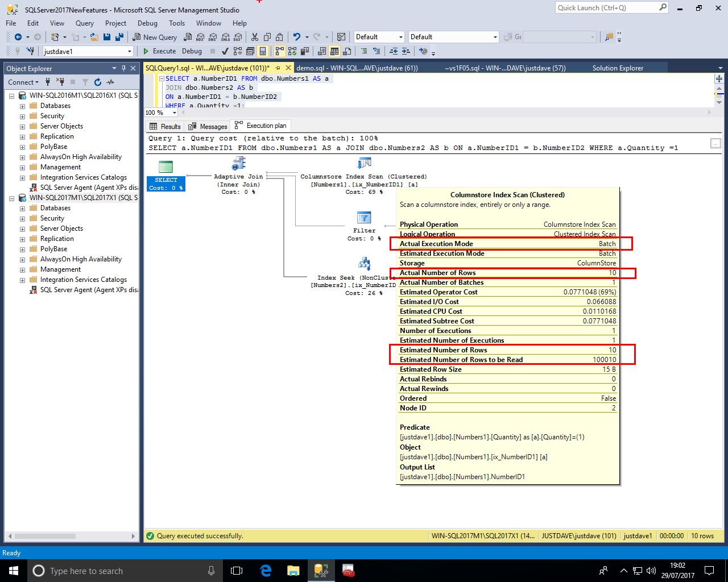Image resolution: width=728 pixels, height=582 pixels.
Task: Toggle Include Actual Execution Plan button
Action: point(279,51)
